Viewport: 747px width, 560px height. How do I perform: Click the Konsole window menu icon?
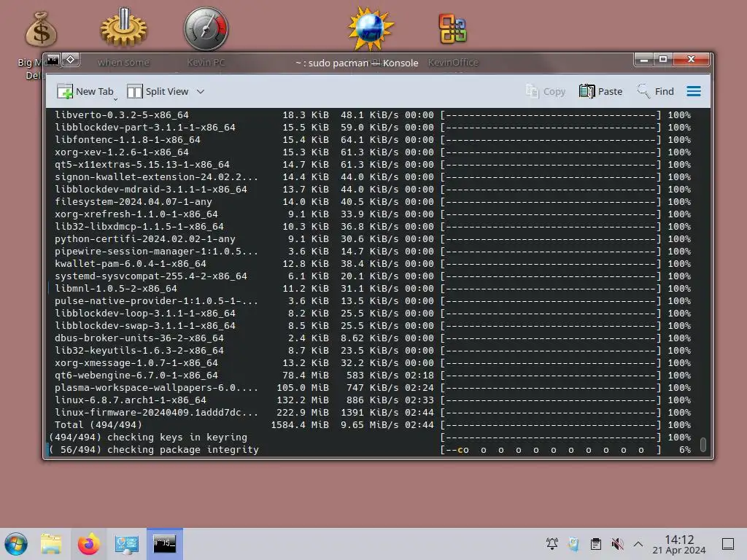53,60
